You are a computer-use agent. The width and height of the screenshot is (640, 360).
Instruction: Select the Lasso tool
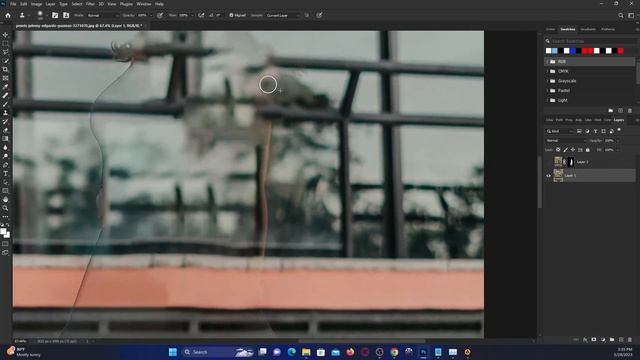5,52
